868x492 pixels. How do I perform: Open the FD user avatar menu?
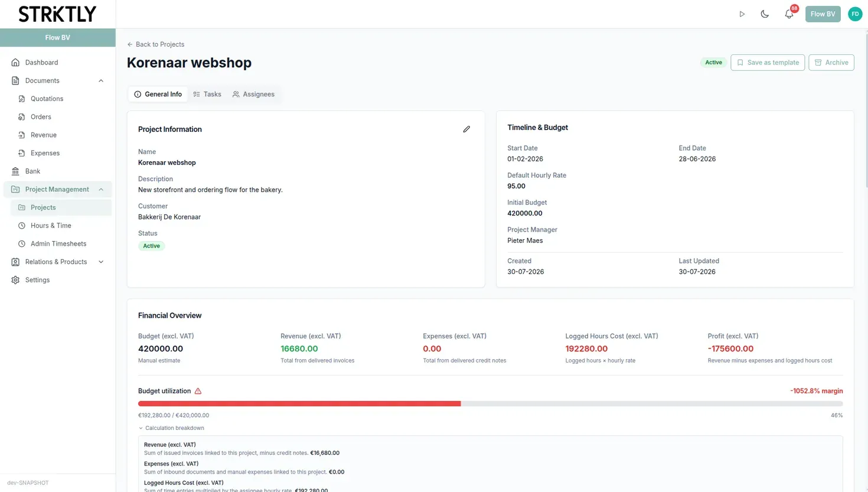[855, 14]
